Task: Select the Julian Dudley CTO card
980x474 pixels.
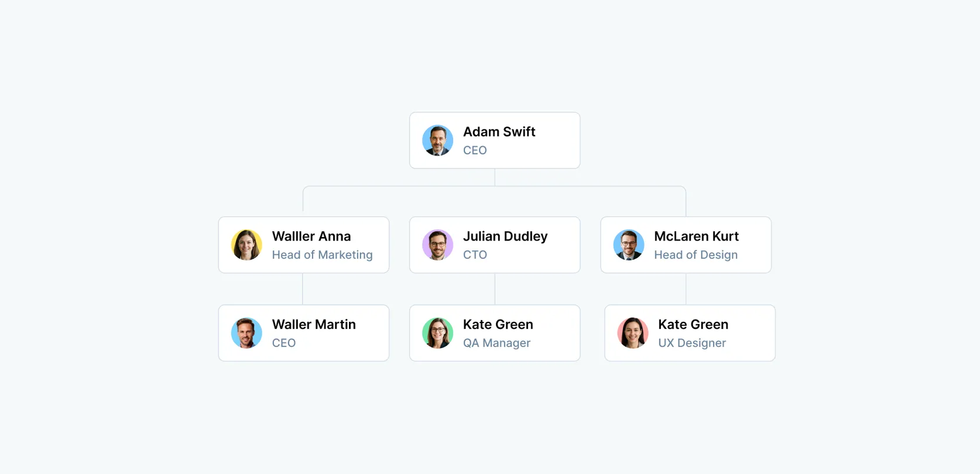Action: click(x=495, y=245)
